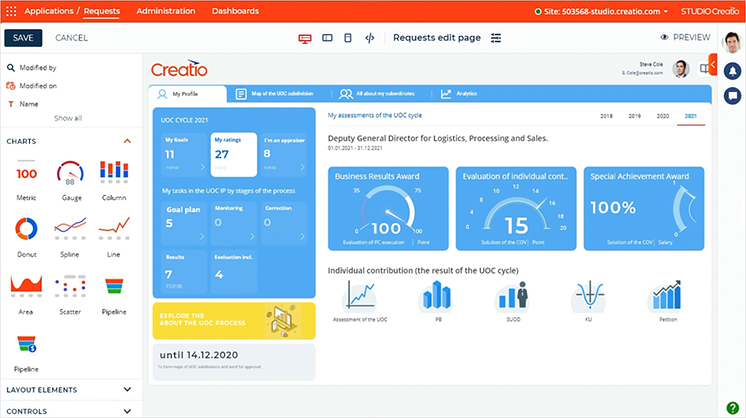Screen dimensions: 746x418
Task: Open I'm an appraiser tile arrow
Action: click(302, 167)
